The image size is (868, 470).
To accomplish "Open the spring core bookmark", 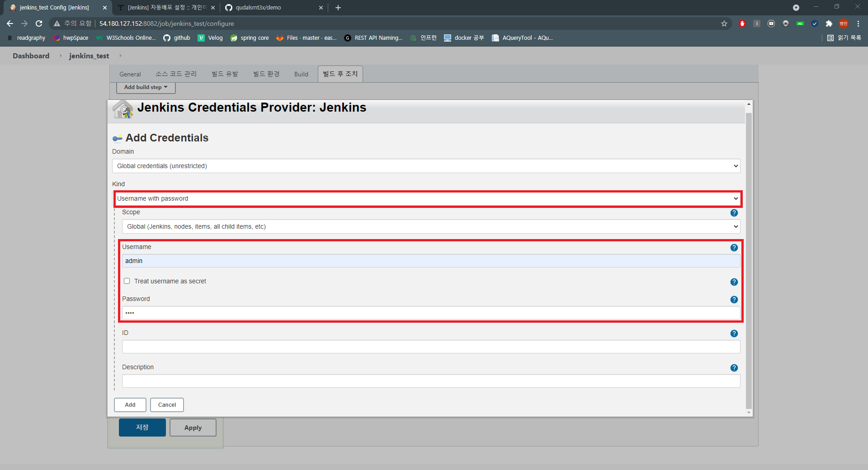I will click(250, 38).
